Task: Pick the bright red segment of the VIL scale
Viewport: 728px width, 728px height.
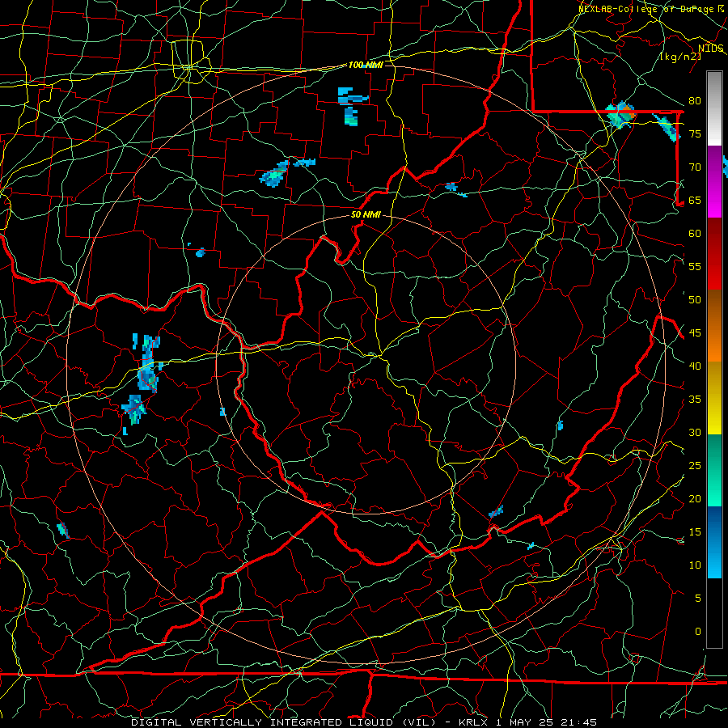Action: pos(714,273)
